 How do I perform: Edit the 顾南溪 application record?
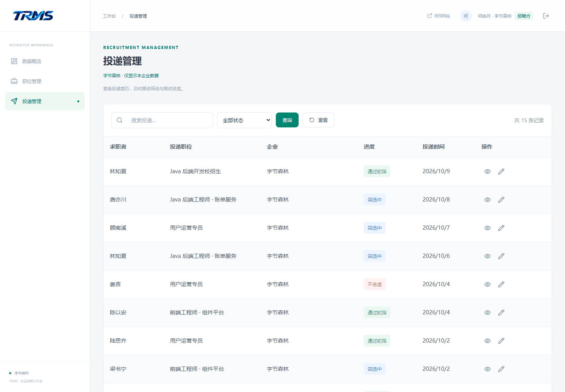click(501, 228)
